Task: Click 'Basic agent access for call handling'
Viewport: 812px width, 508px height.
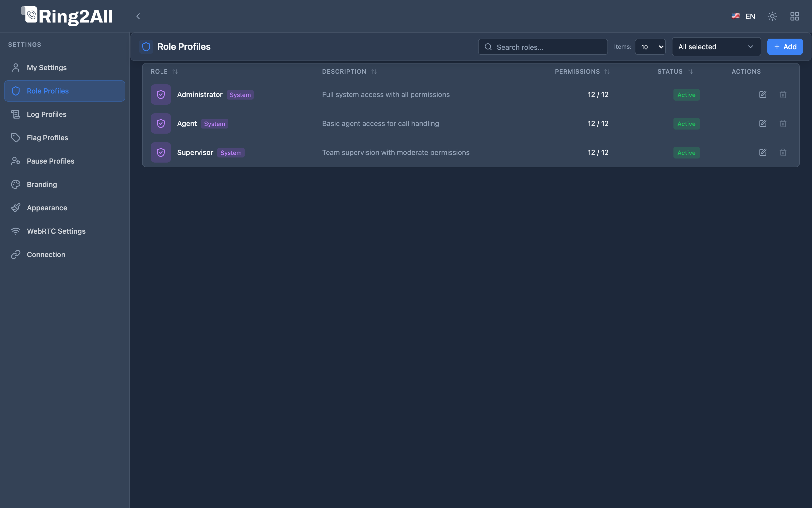Action: (x=381, y=123)
